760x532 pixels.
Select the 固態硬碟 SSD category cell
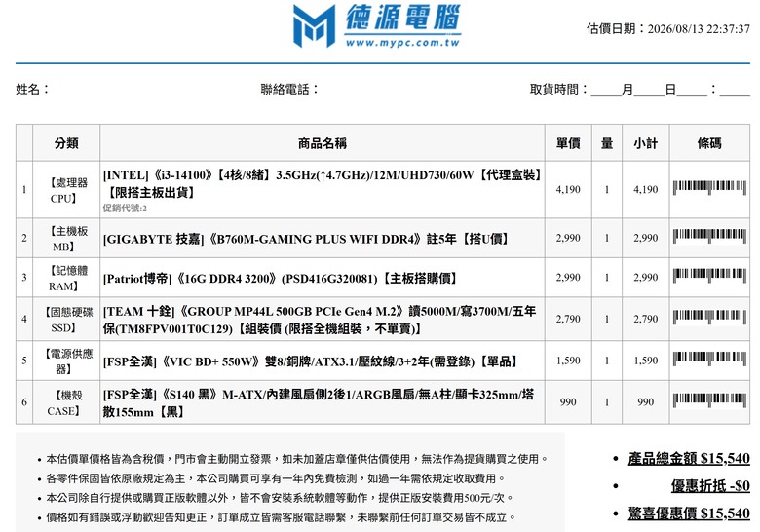(x=66, y=320)
